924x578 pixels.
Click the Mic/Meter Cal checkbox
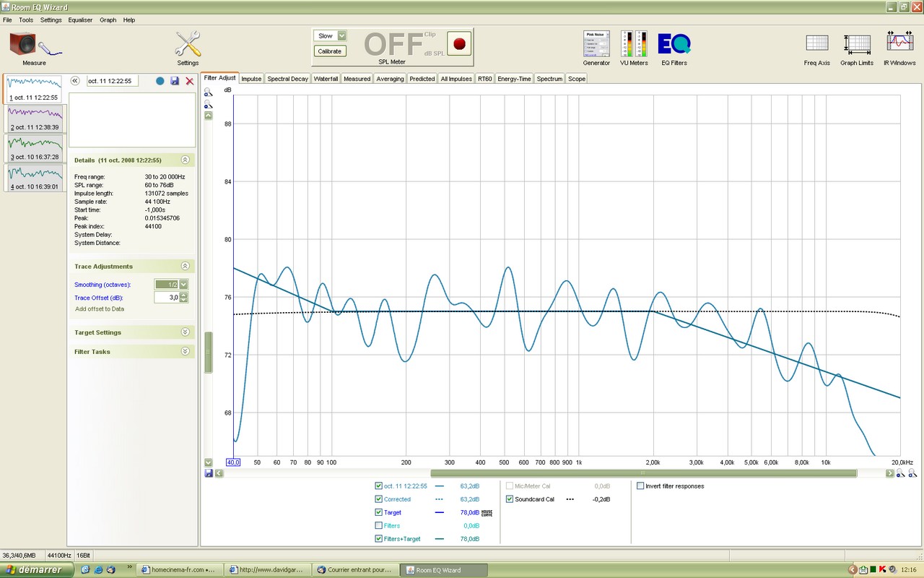pos(510,486)
